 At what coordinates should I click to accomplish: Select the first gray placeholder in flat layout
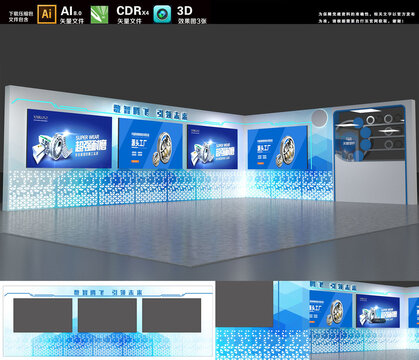tap(43, 315)
